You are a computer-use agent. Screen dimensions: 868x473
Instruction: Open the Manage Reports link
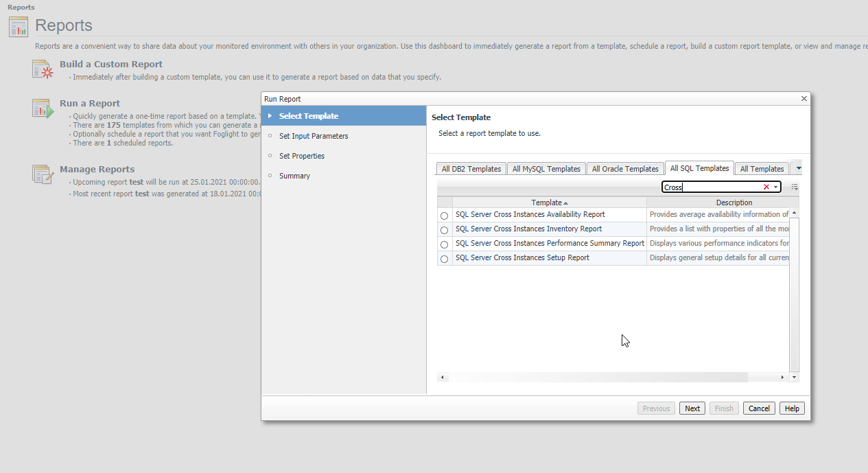tap(97, 170)
